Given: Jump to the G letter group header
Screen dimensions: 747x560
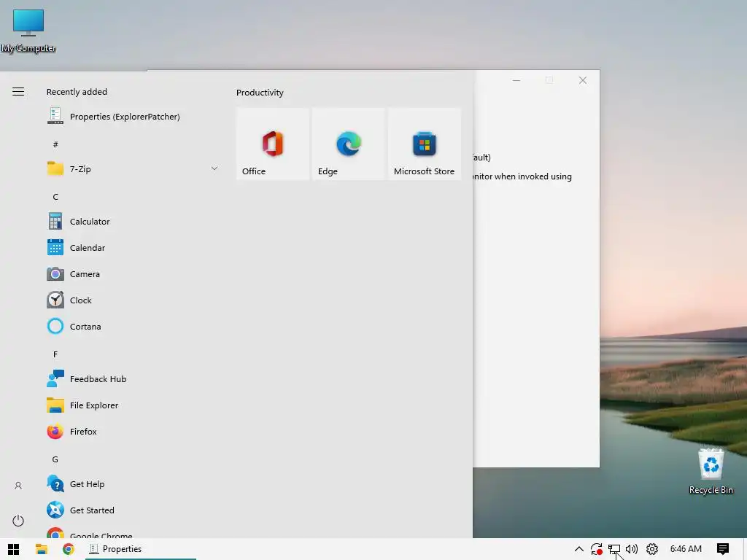Looking at the screenshot, I should [x=55, y=459].
